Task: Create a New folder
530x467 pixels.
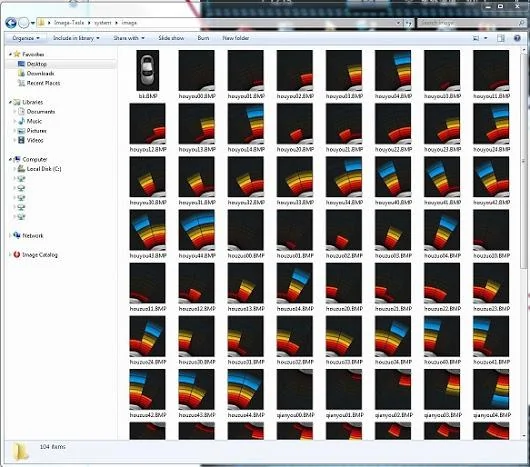Action: click(236, 38)
